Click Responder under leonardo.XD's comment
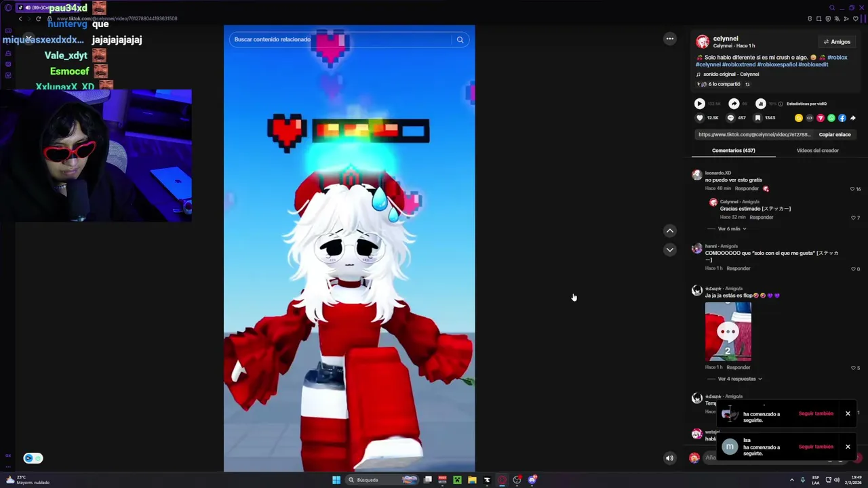Image resolution: width=868 pixels, height=488 pixels. (747, 188)
